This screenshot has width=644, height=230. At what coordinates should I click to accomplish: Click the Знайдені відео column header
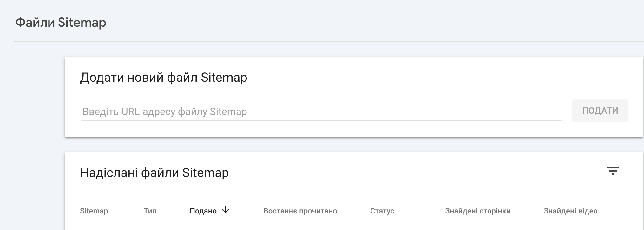(x=570, y=211)
